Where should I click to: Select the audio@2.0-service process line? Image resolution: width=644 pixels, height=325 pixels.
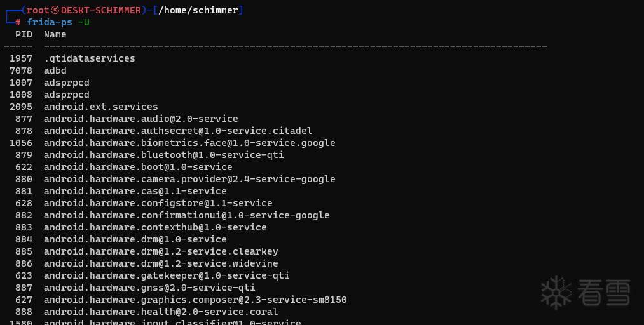tap(140, 119)
